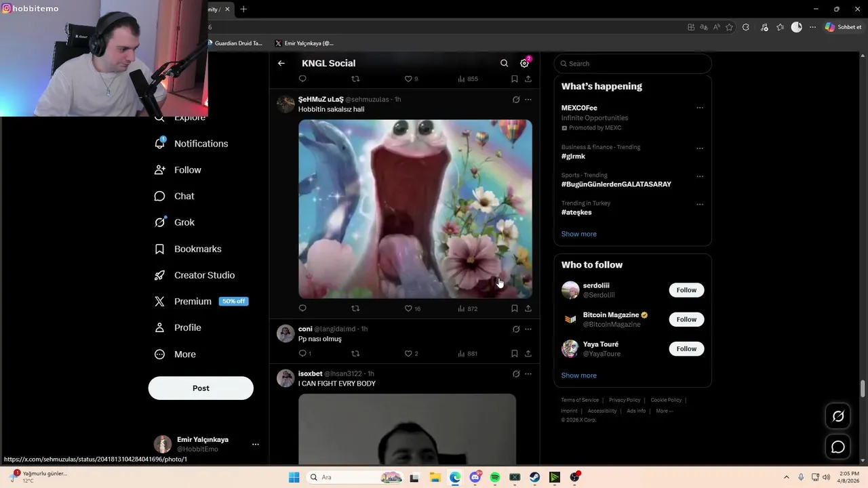This screenshot has height=488, width=868.
Task: Open a new browser tab with plus
Action: (x=243, y=9)
